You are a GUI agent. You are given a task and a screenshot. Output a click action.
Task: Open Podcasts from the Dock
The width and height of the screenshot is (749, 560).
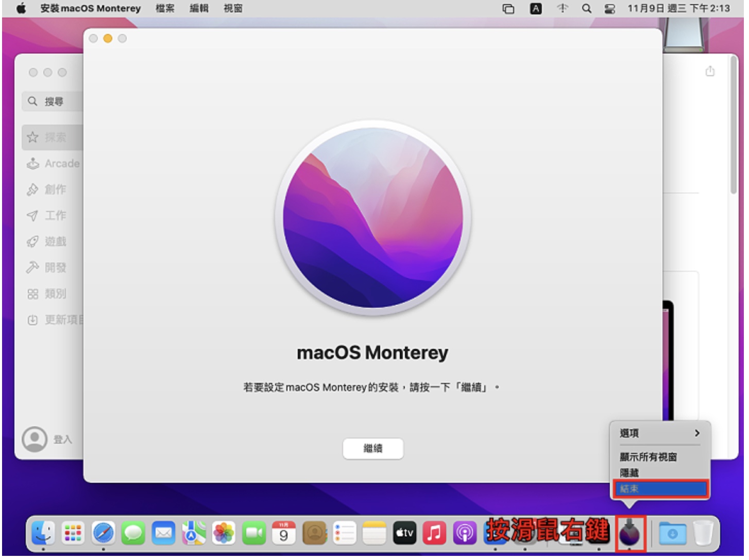pos(465,533)
